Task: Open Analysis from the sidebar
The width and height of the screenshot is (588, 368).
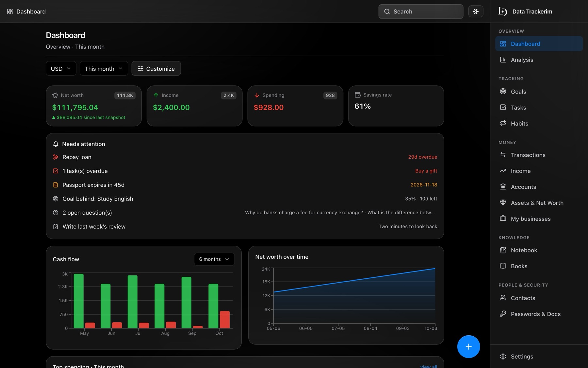Action: (539, 60)
